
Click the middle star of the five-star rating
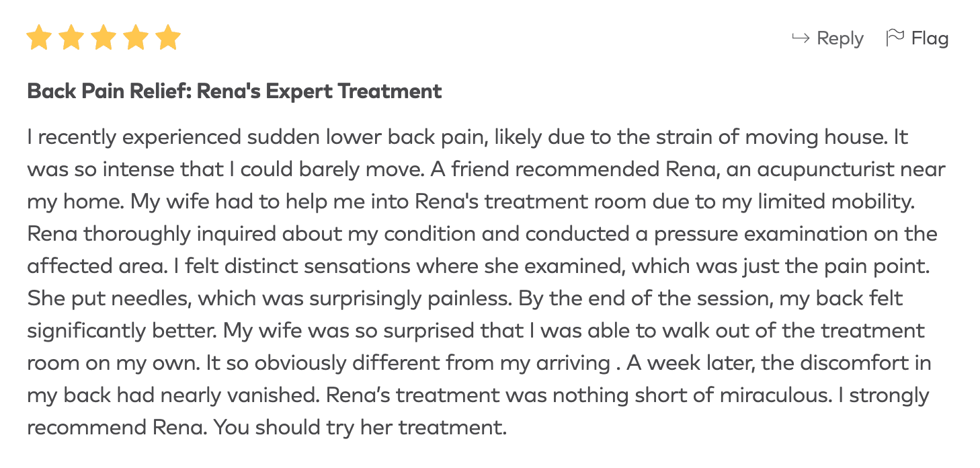coord(104,38)
